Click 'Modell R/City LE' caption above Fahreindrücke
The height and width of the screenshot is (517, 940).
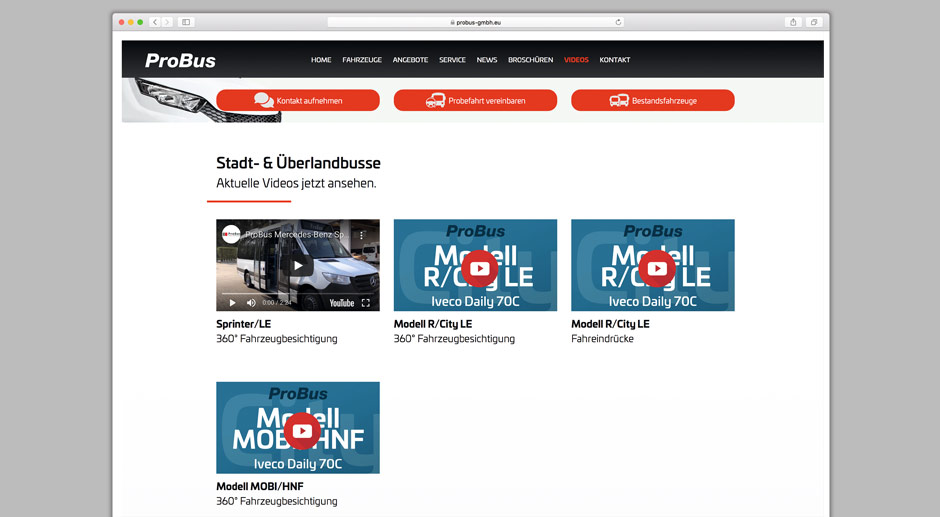tap(610, 324)
